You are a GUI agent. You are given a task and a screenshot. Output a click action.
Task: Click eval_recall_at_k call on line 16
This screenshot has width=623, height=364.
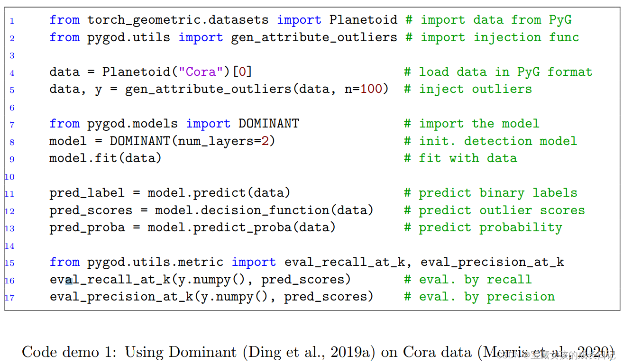(200, 280)
